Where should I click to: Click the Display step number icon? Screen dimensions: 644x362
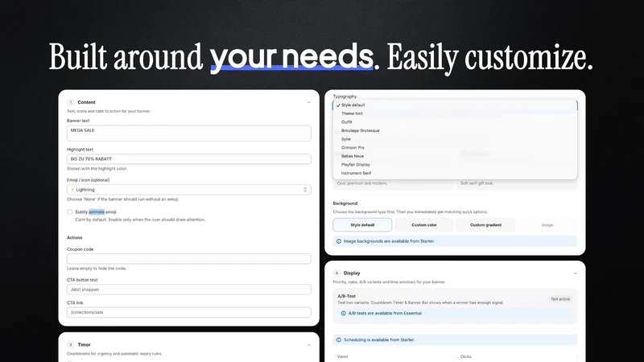pos(336,273)
